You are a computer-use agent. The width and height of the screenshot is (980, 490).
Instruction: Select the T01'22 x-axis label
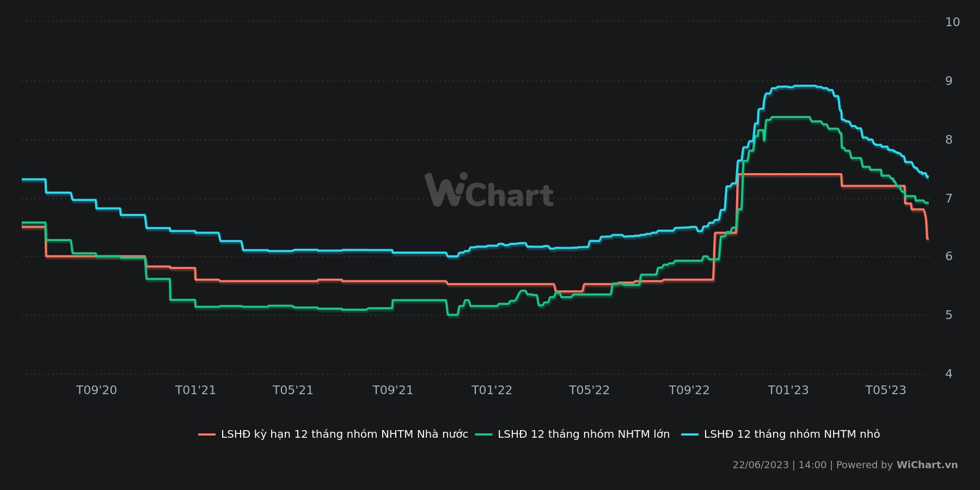coord(492,390)
